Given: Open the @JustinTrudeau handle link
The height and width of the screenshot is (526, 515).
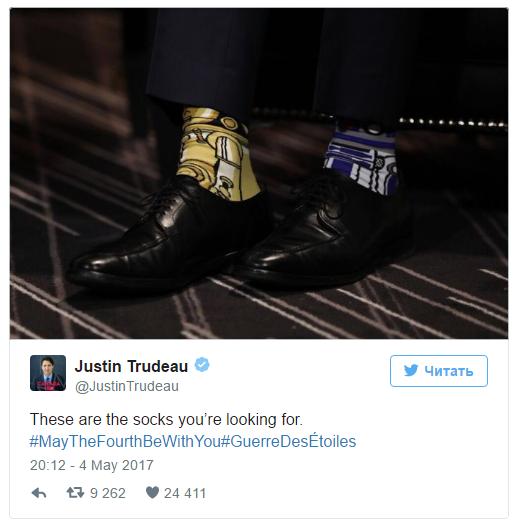Looking at the screenshot, I should [x=127, y=386].
